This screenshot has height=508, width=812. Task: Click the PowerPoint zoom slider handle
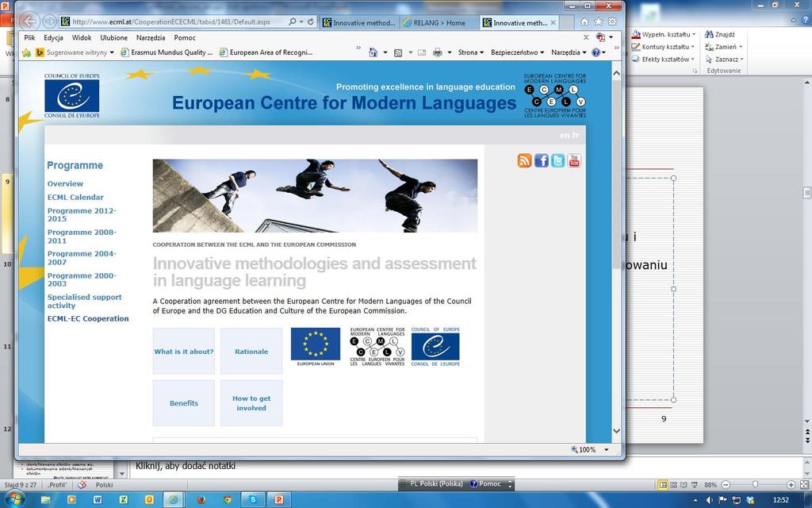755,485
